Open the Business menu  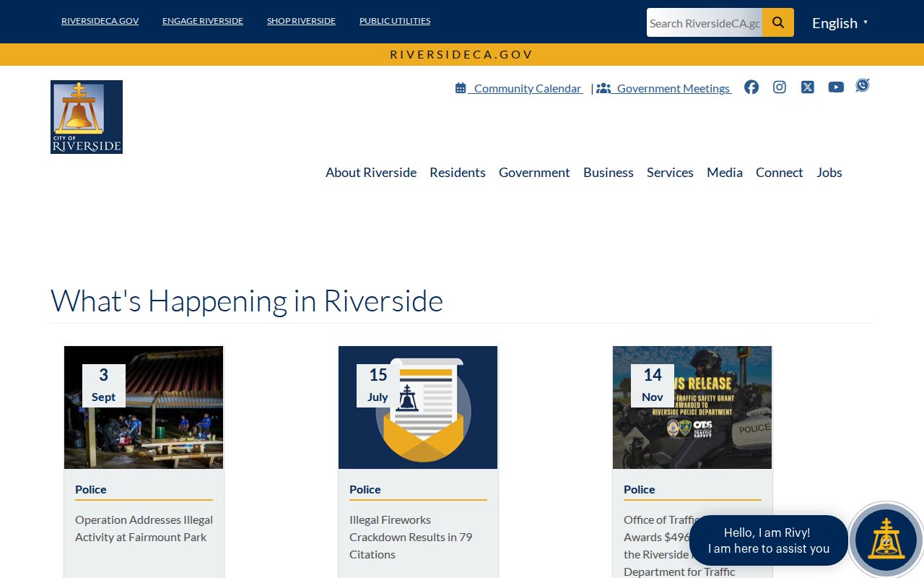(x=609, y=172)
